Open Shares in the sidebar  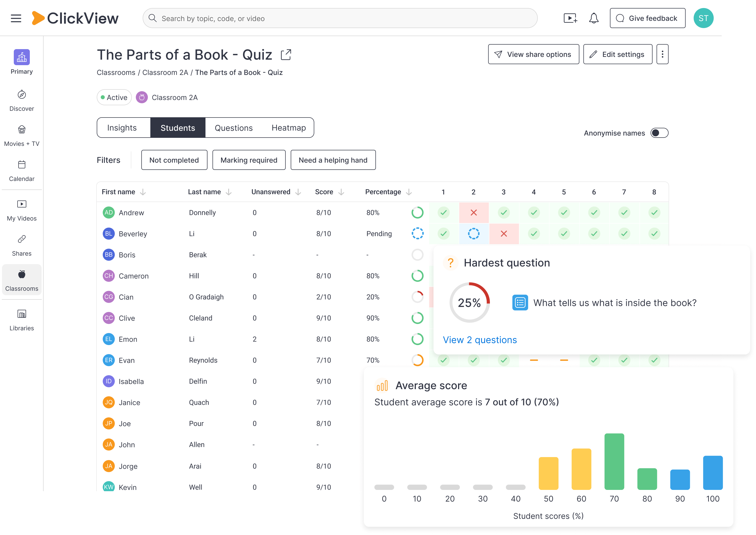click(22, 246)
